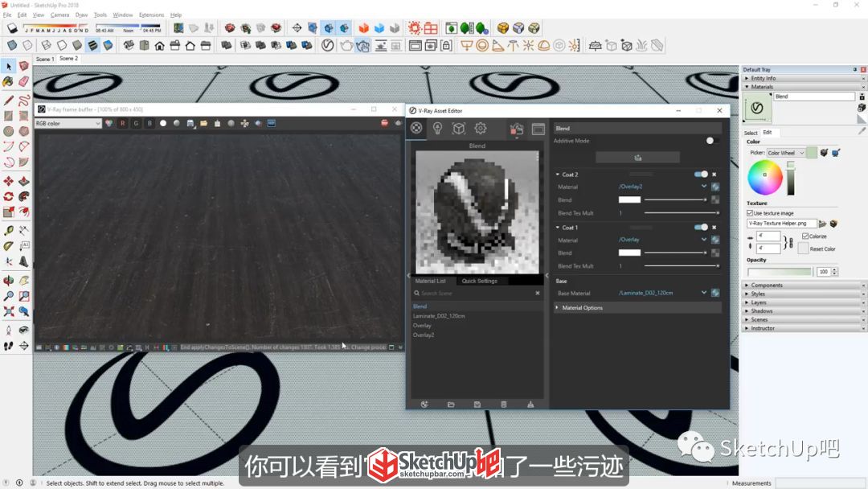The image size is (868, 489).
Task: Add a new coat layer button
Action: (x=637, y=158)
